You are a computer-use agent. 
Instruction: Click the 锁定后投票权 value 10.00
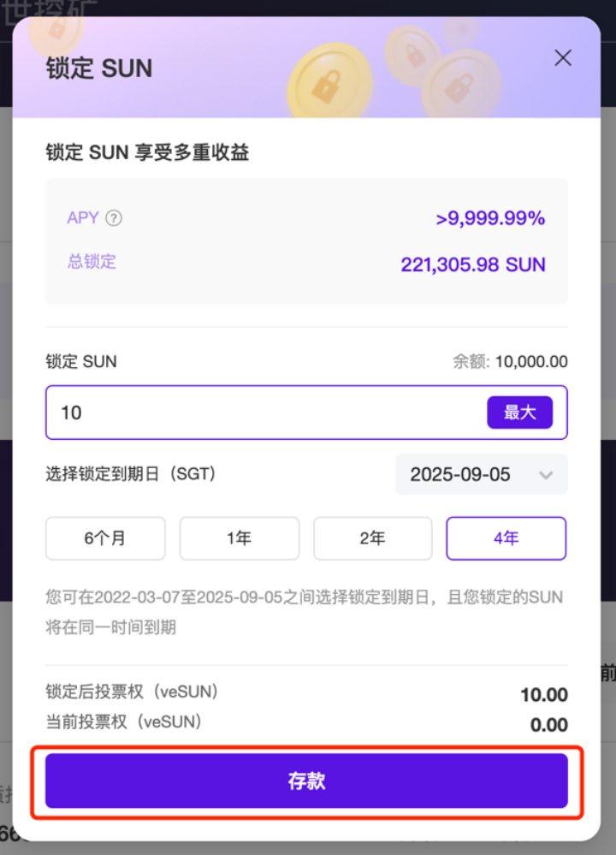click(x=543, y=695)
